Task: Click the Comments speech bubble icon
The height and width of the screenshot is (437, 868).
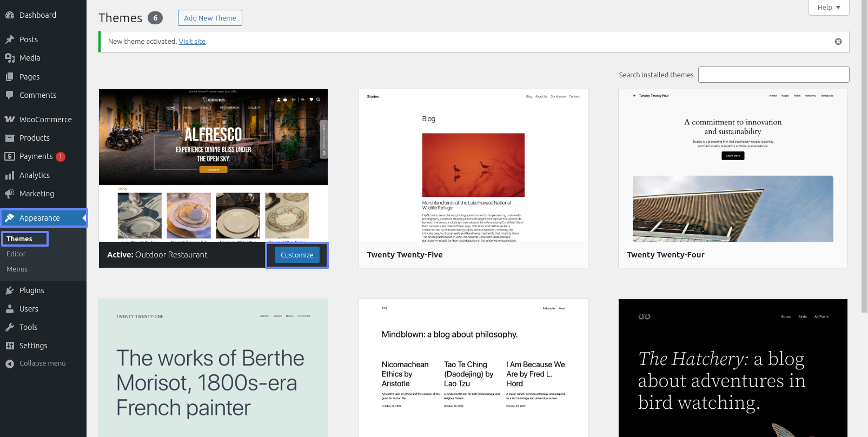Action: (10, 95)
